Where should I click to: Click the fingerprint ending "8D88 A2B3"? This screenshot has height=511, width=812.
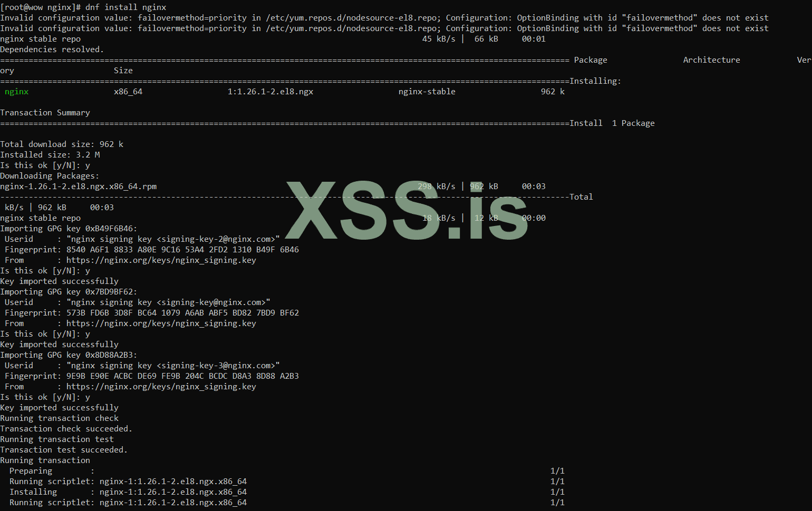[x=182, y=376]
